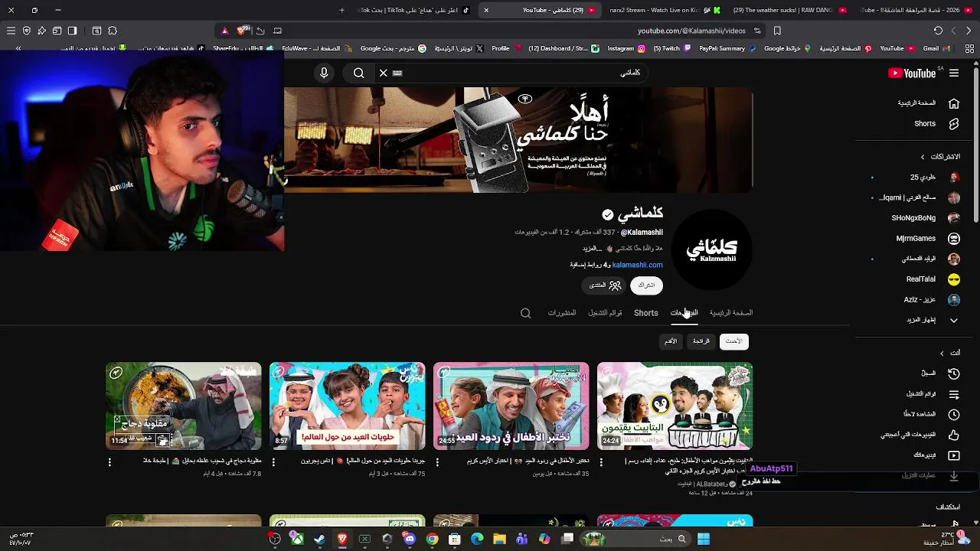The image size is (980, 551).
Task: Expand channel description '...المزيد'
Action: click(592, 249)
